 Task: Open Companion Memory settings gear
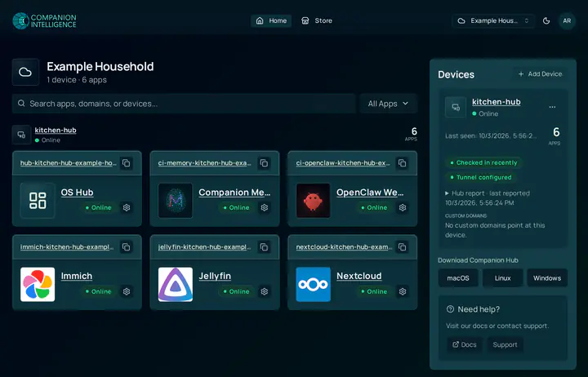[x=265, y=207]
